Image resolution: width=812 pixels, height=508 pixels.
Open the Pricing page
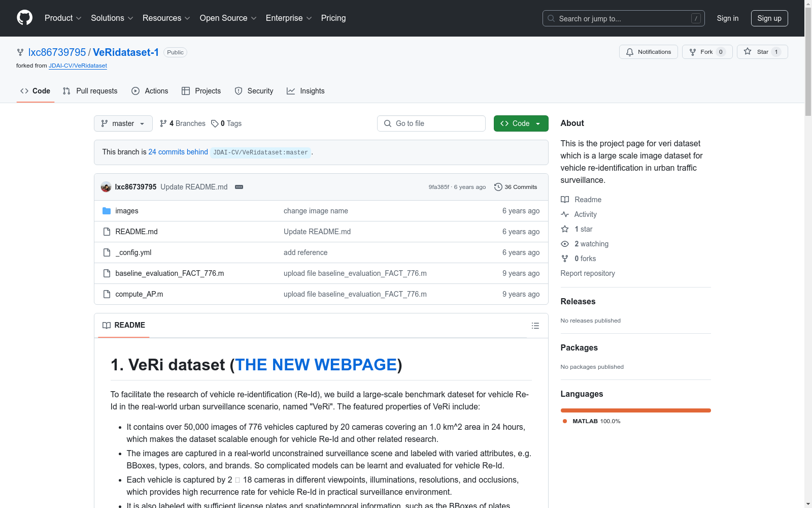pos(333,18)
